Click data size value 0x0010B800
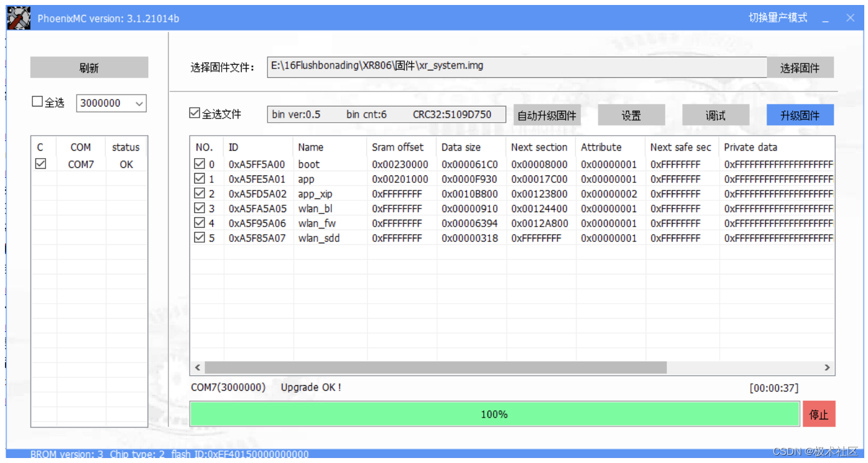Screen dimensions: 868x463 point(469,194)
